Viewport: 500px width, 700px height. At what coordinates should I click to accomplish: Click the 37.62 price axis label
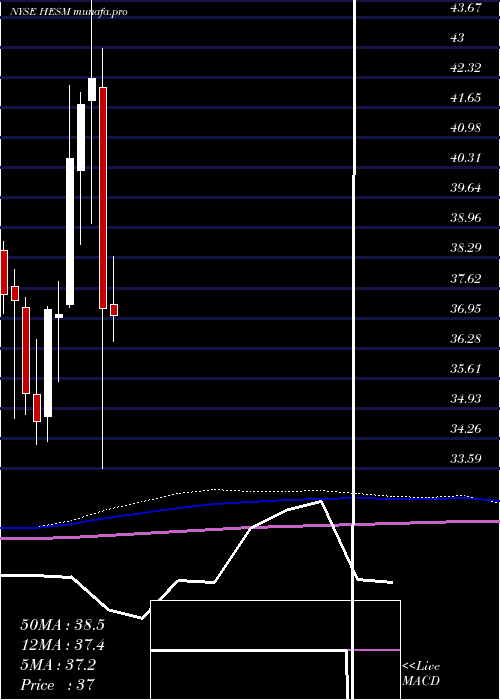(x=466, y=279)
